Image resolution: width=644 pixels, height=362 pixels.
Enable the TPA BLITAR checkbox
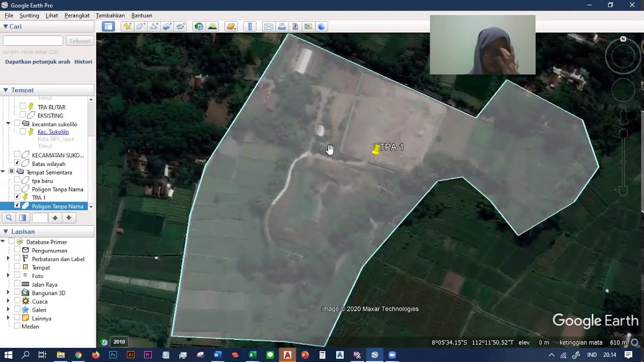coord(23,107)
